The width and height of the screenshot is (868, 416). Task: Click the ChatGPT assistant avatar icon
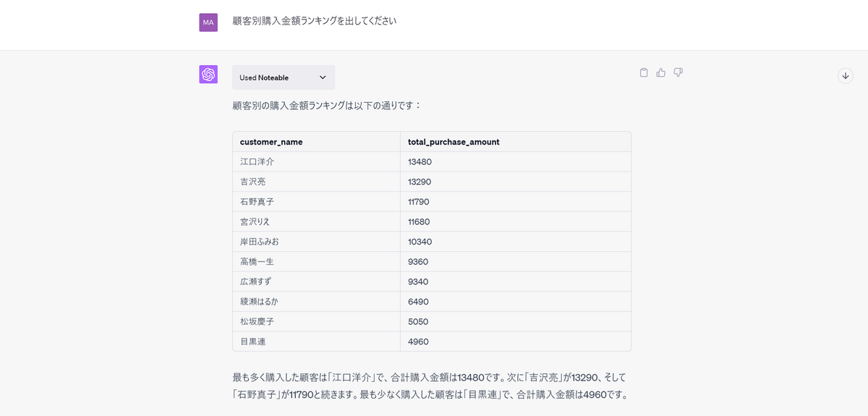tap(208, 75)
